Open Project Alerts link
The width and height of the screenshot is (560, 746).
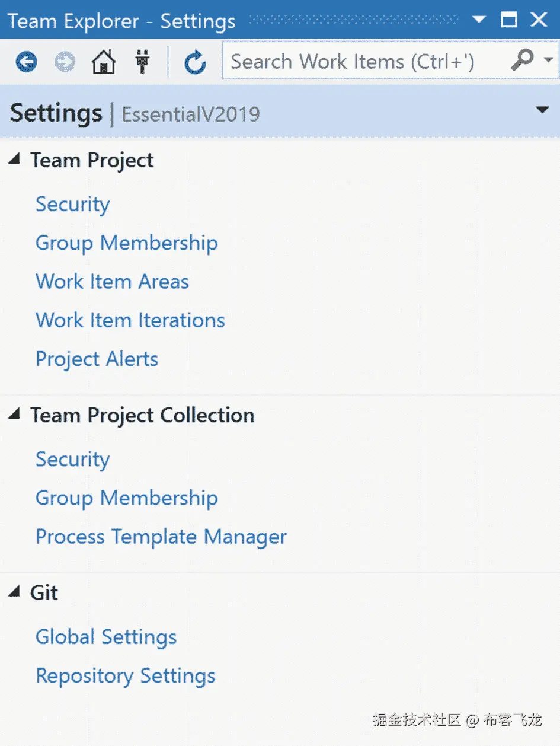click(97, 359)
